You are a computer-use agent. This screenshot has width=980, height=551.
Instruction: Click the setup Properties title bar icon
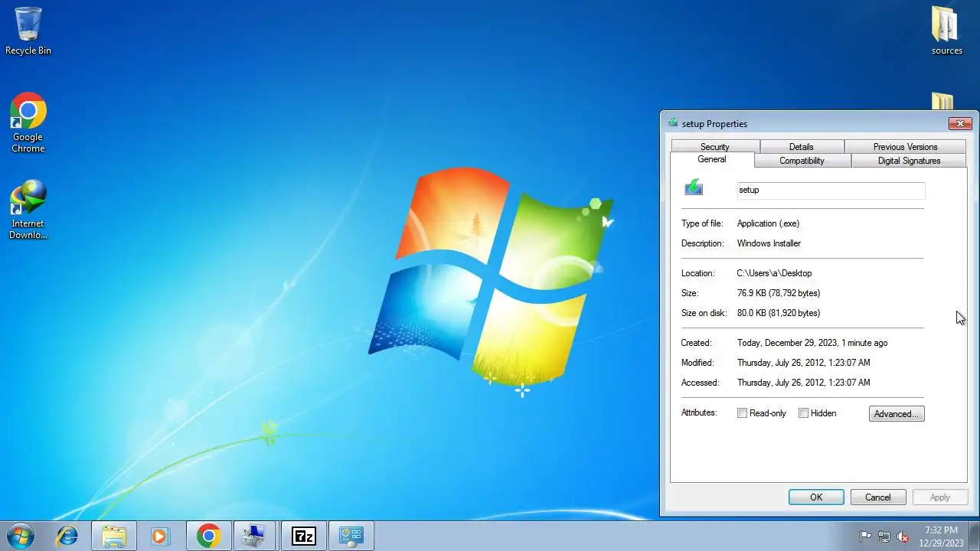pyautogui.click(x=673, y=122)
